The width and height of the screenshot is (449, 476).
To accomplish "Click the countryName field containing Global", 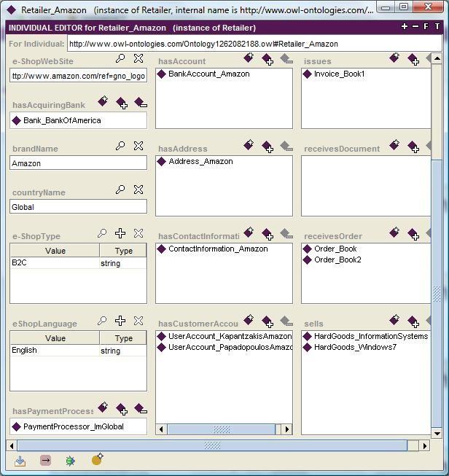I will click(x=78, y=207).
